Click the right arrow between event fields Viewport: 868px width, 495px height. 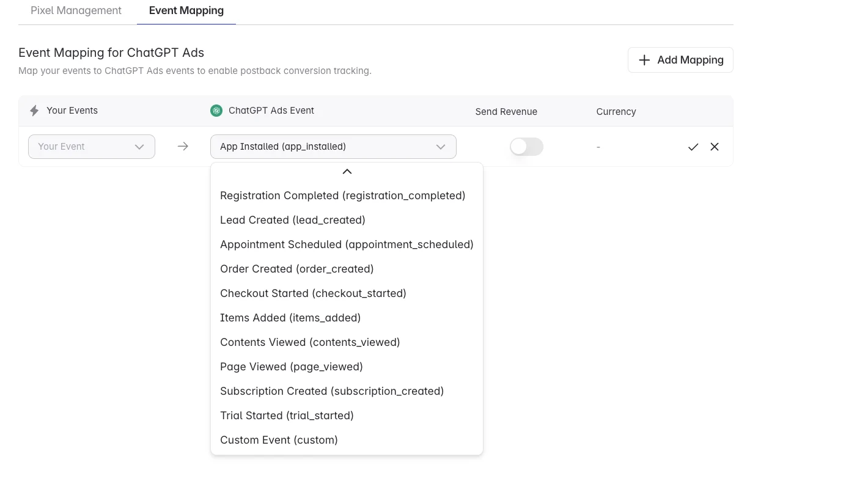point(183,147)
